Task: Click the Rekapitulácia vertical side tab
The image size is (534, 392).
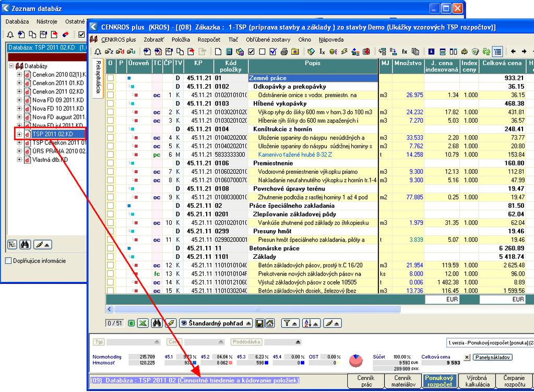Action: (98, 77)
